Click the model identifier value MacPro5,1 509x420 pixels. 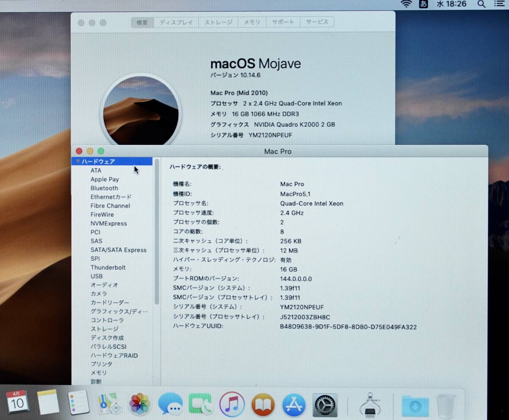pos(296,194)
